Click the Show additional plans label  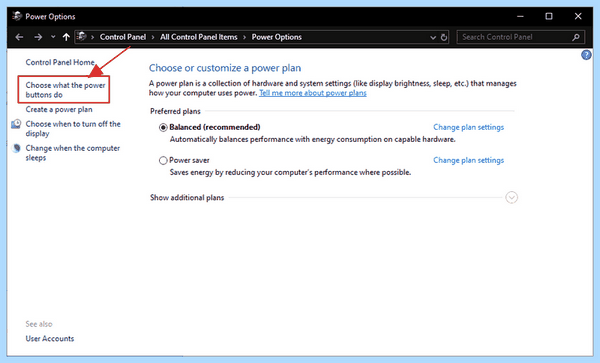pos(187,198)
